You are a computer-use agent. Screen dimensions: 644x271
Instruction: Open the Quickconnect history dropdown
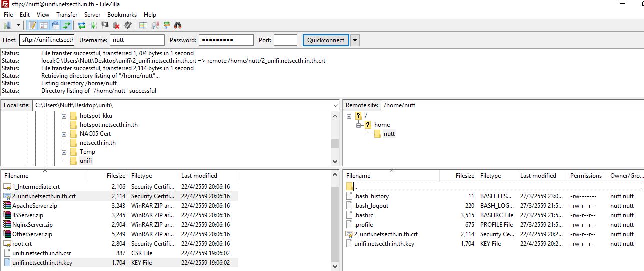[x=355, y=40]
